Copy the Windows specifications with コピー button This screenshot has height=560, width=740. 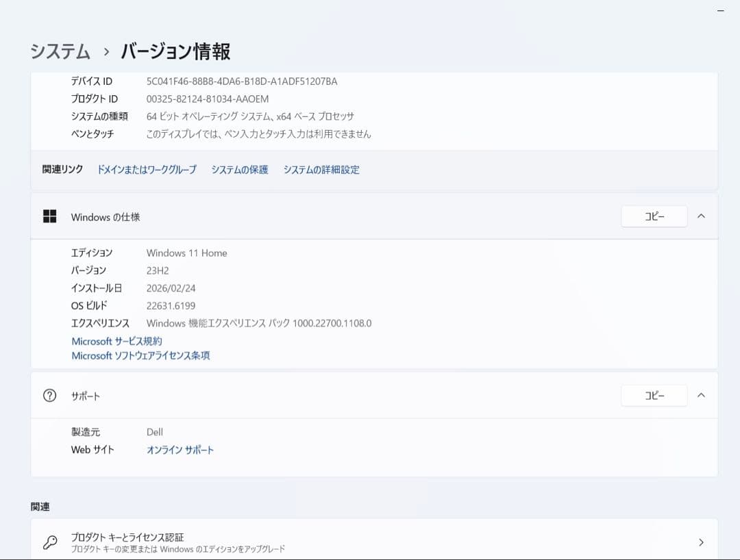pyautogui.click(x=654, y=216)
